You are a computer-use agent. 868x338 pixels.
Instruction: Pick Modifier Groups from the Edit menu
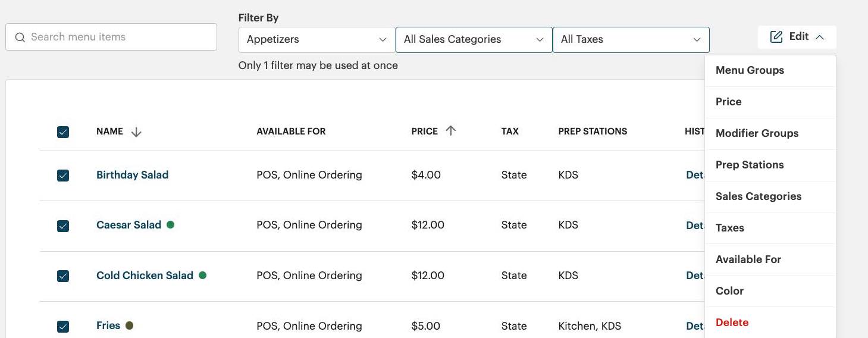(x=757, y=133)
